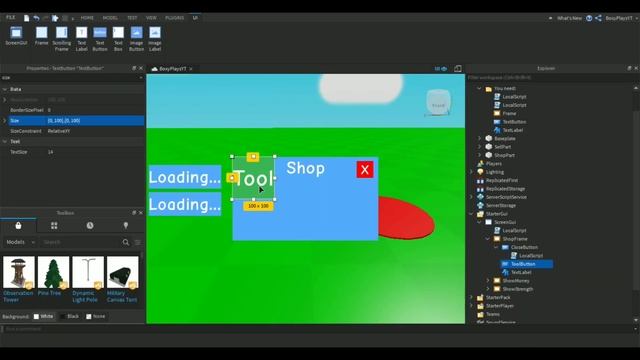640x360 pixels.
Task: Switch to the TEST ribbon tab
Action: tap(132, 18)
